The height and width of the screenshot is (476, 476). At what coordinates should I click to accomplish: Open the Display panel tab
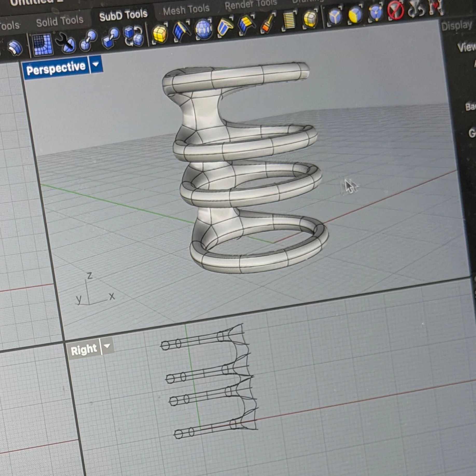(457, 26)
